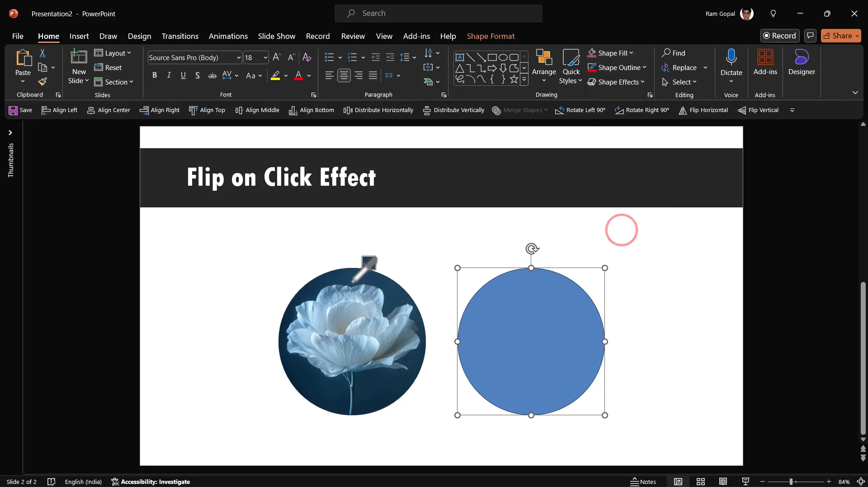
Task: Open the Transitions tab
Action: point(180,36)
